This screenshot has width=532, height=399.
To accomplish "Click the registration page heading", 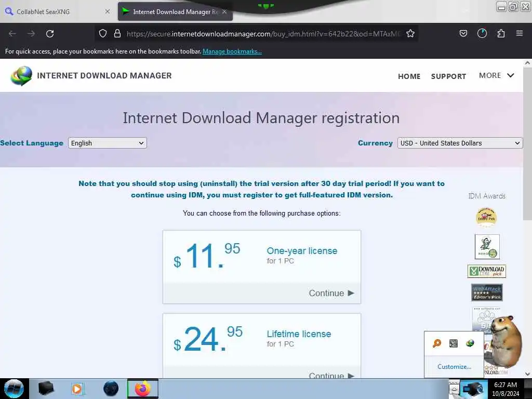I will click(x=261, y=118).
